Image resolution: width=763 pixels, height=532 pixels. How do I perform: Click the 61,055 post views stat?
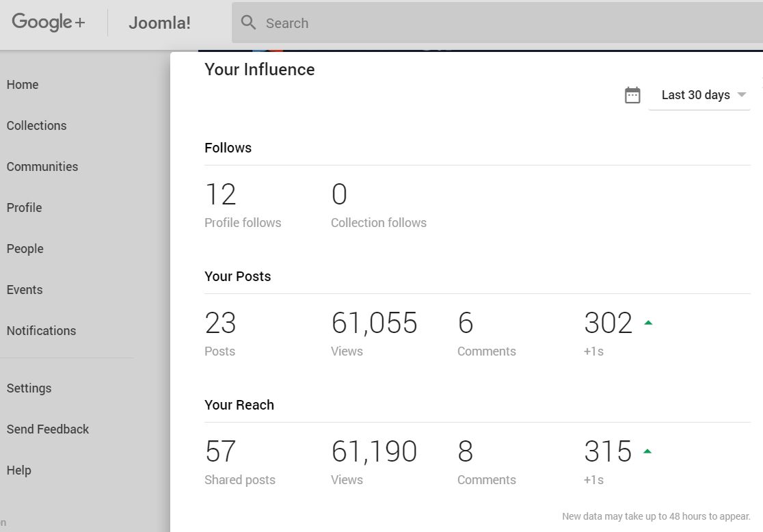(374, 323)
